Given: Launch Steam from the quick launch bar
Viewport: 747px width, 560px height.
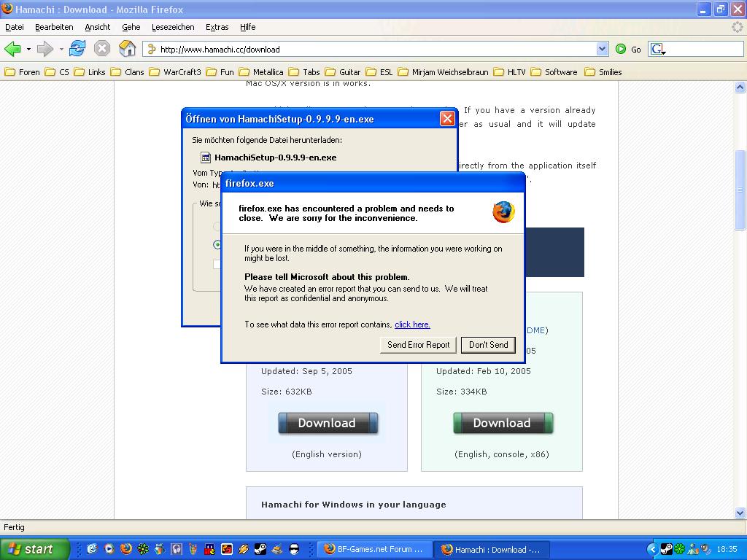Looking at the screenshot, I should (260, 549).
